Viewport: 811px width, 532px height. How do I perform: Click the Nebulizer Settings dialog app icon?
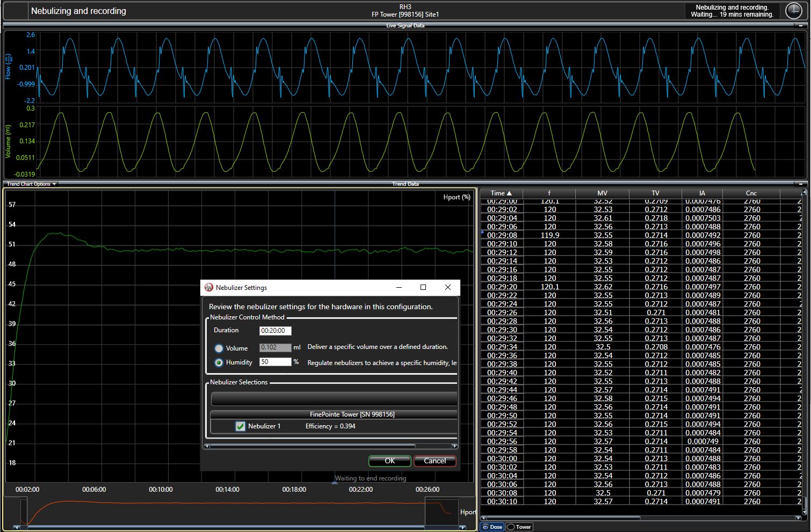tap(209, 287)
